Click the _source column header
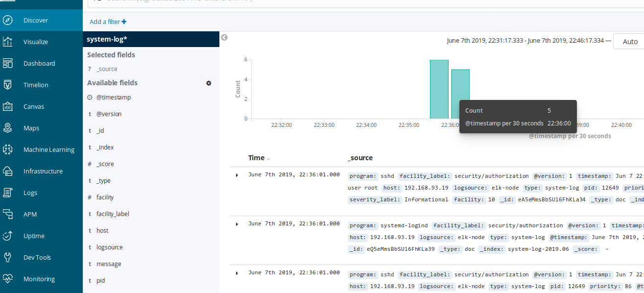644x293 pixels. (360, 158)
